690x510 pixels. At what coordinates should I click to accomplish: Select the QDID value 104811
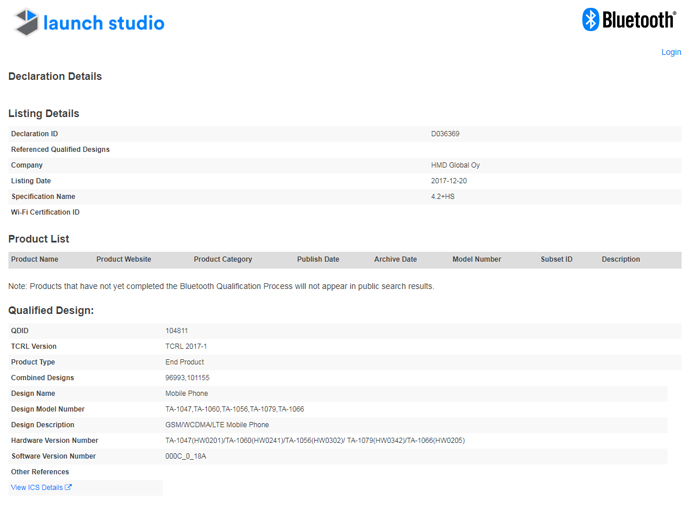coord(176,330)
